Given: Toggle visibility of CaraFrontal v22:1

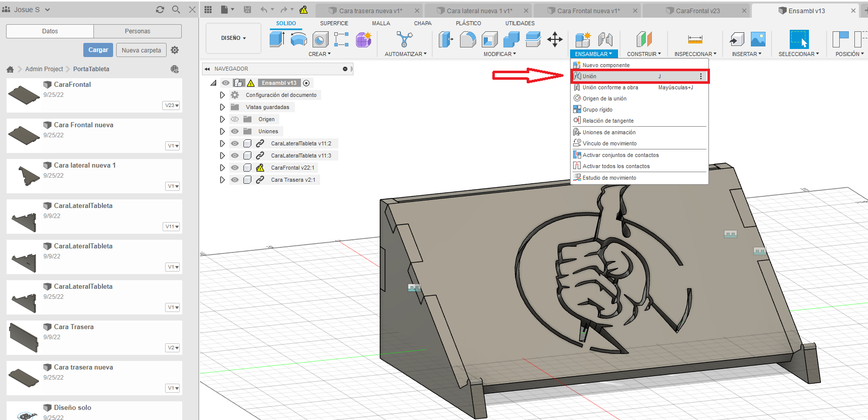Looking at the screenshot, I should 235,168.
